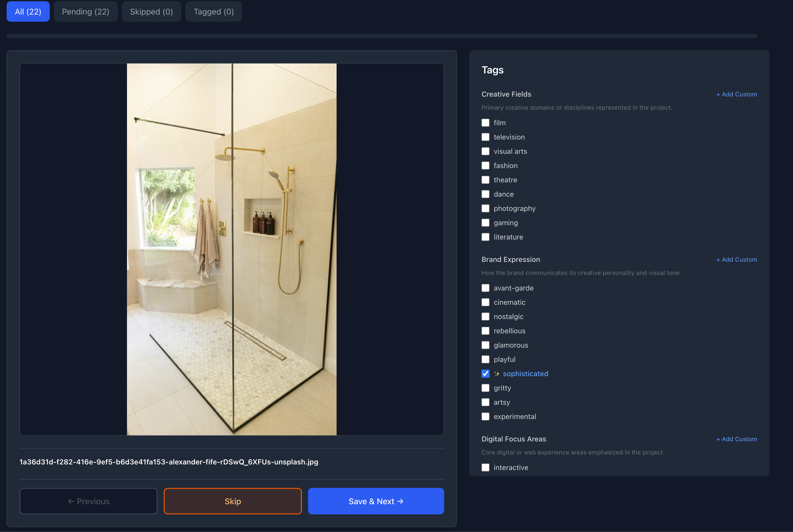The image size is (793, 532).
Task: Switch to the Tagged tab
Action: 213,11
